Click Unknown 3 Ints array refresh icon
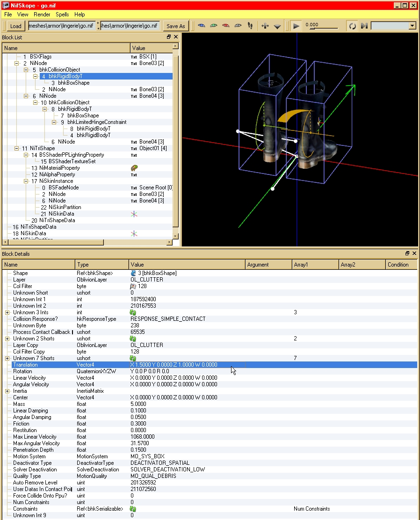Image resolution: width=420 pixels, height=520 pixels. tap(133, 312)
